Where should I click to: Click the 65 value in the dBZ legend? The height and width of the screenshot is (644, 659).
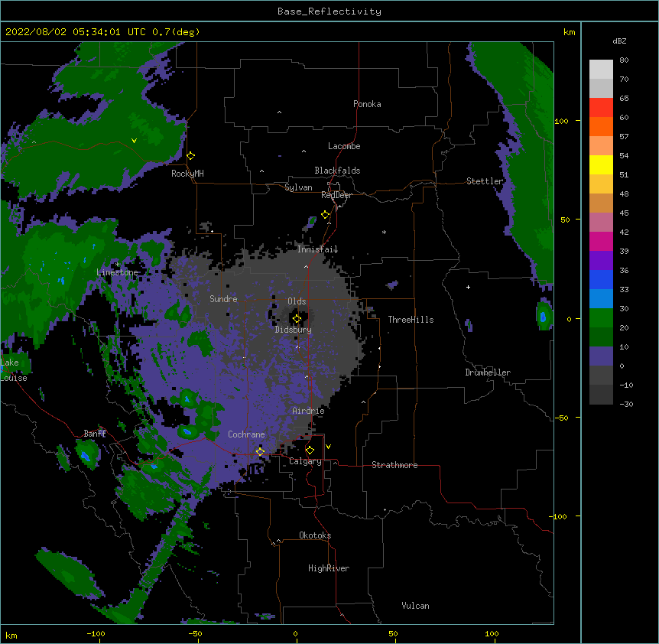[x=624, y=99]
